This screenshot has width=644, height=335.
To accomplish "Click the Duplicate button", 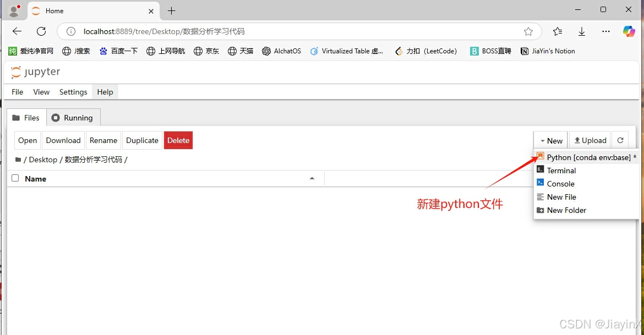I will pyautogui.click(x=142, y=140).
